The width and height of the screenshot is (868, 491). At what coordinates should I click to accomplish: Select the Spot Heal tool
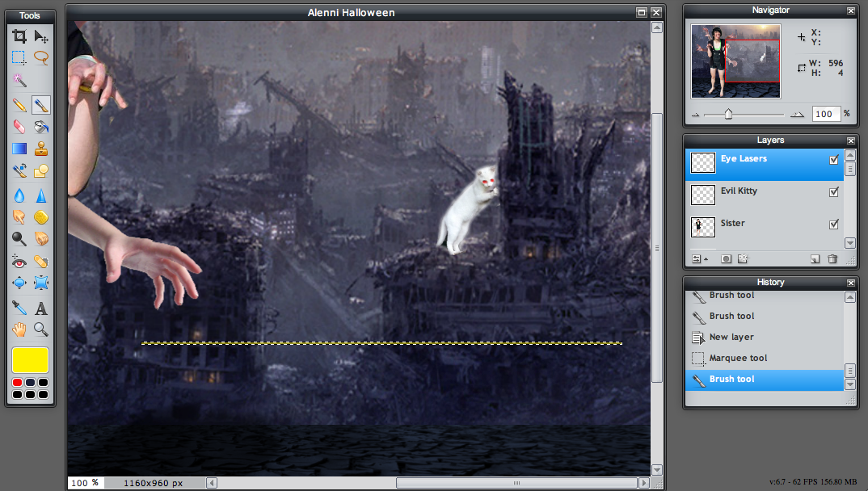pos(41,262)
